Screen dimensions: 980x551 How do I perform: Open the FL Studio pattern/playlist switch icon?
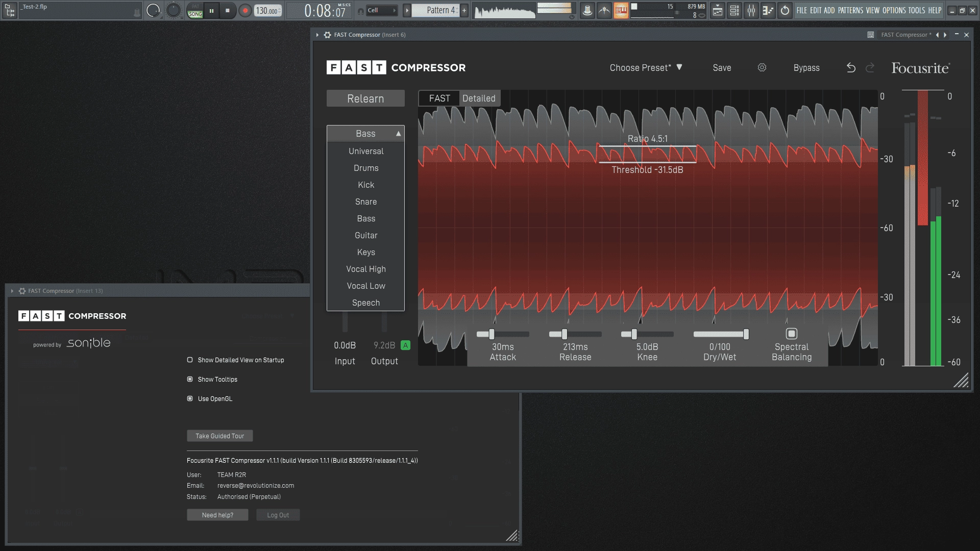tap(10, 10)
